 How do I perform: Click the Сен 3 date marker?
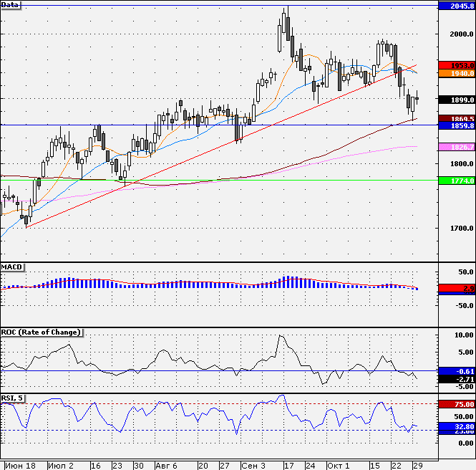(x=253, y=466)
